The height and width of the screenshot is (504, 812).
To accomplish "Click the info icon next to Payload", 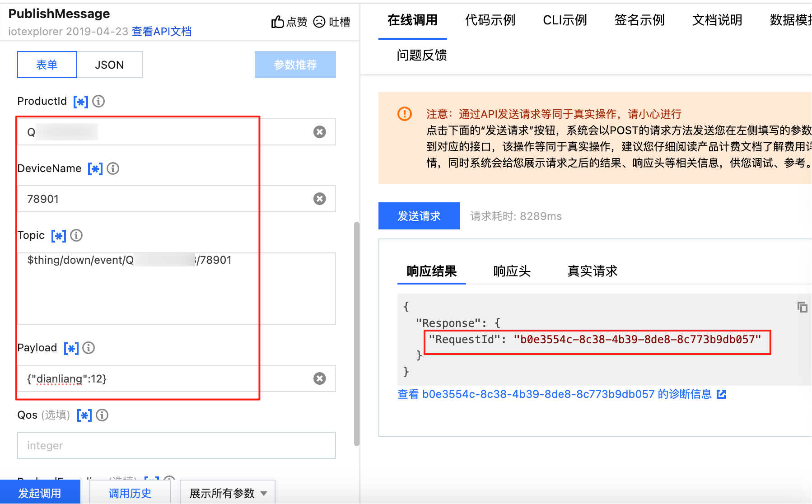I will 89,348.
